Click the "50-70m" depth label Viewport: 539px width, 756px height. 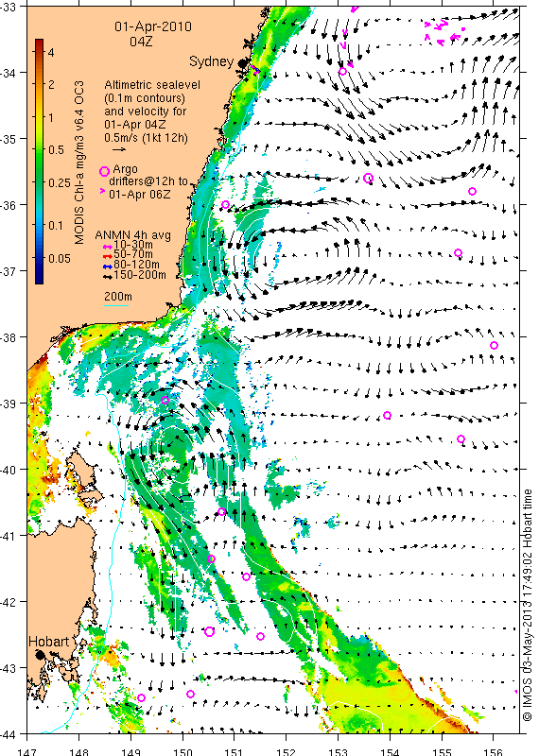133,254
